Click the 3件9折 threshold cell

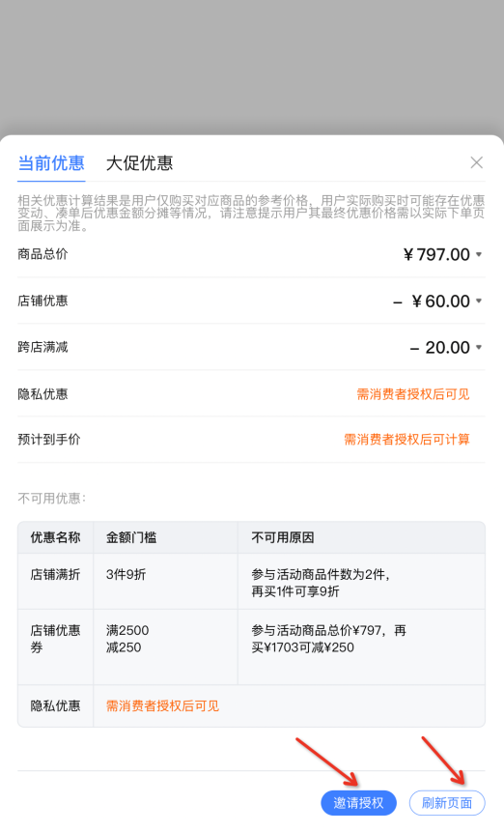(x=126, y=574)
